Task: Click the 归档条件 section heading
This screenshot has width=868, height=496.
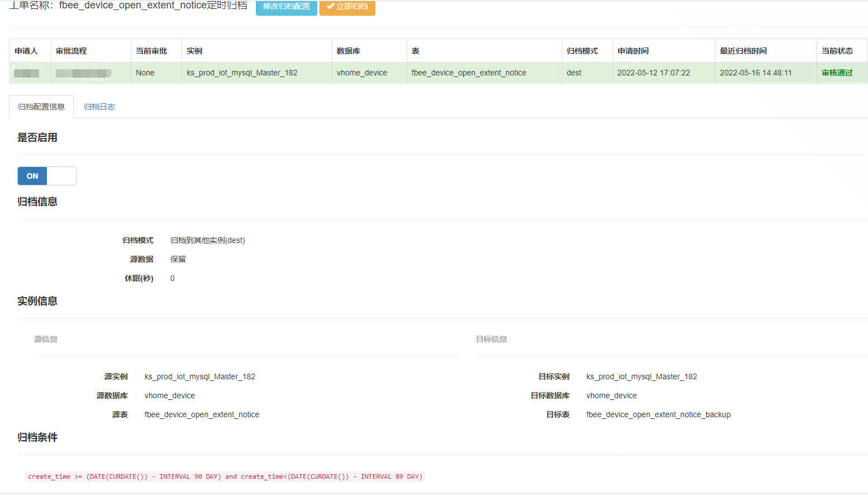Action: point(37,437)
